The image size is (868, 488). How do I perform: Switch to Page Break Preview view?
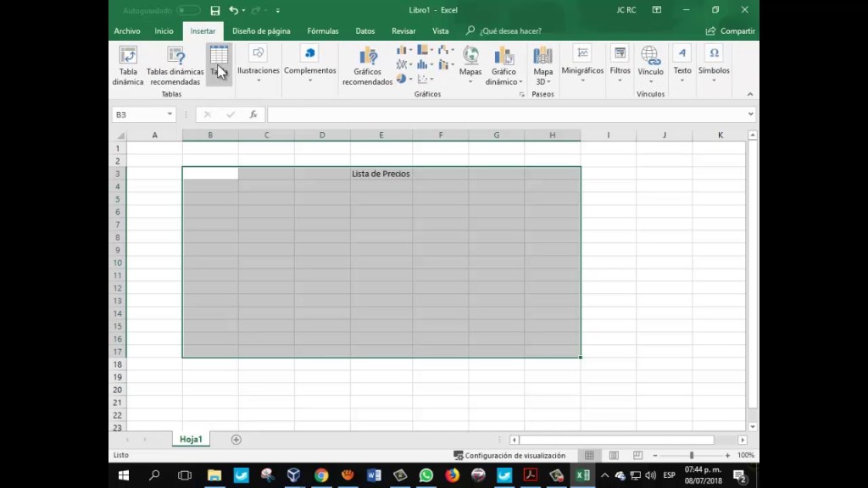point(637,455)
